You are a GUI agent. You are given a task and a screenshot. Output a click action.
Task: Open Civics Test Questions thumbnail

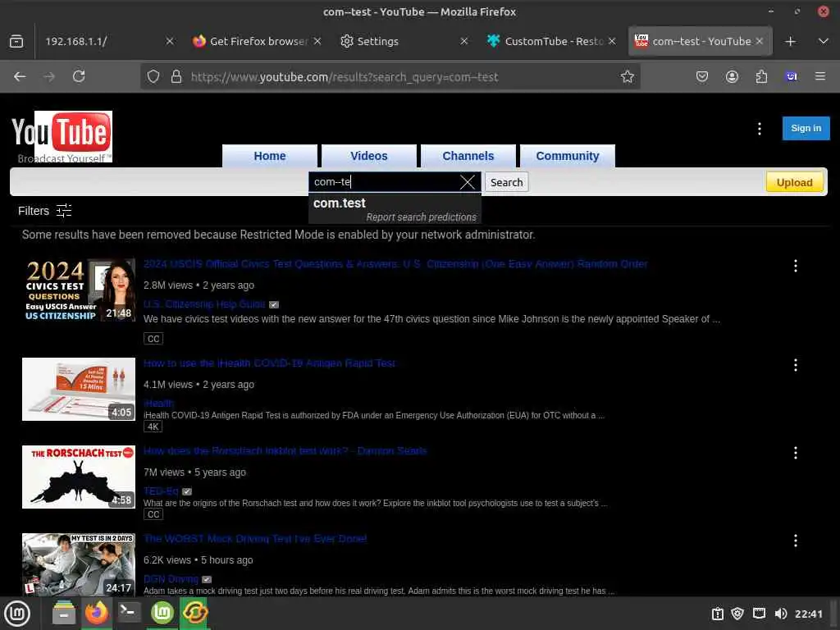tap(79, 290)
